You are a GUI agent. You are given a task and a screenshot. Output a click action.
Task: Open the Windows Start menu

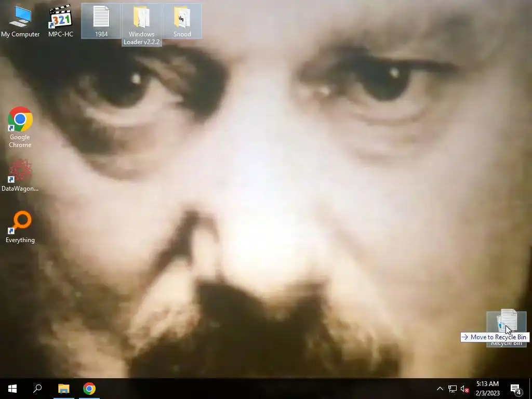point(12,389)
